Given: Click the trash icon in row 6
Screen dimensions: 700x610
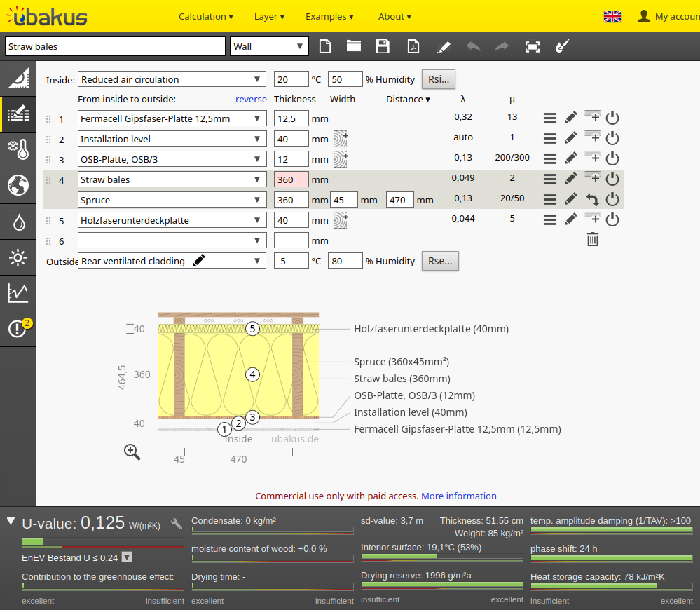Looking at the screenshot, I should tap(592, 239).
